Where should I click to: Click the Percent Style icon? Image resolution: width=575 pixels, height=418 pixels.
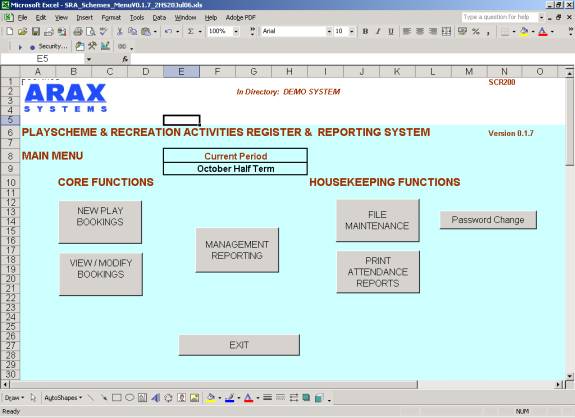point(476,32)
